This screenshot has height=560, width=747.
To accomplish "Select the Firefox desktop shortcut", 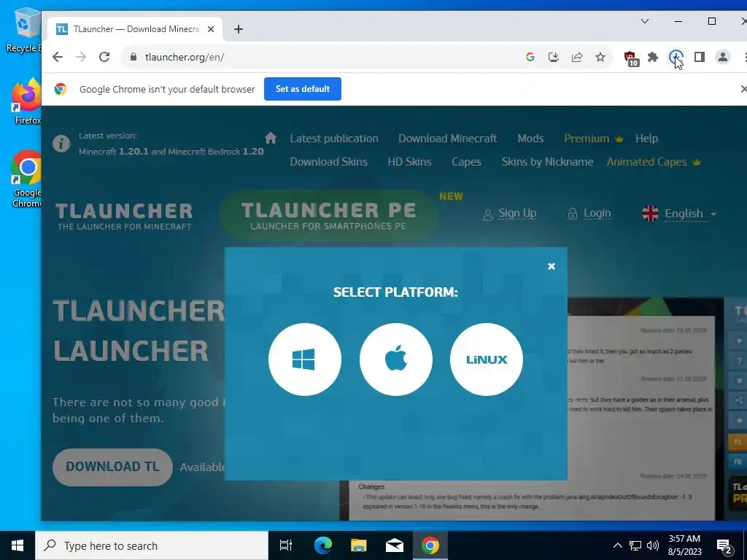I will (27, 101).
